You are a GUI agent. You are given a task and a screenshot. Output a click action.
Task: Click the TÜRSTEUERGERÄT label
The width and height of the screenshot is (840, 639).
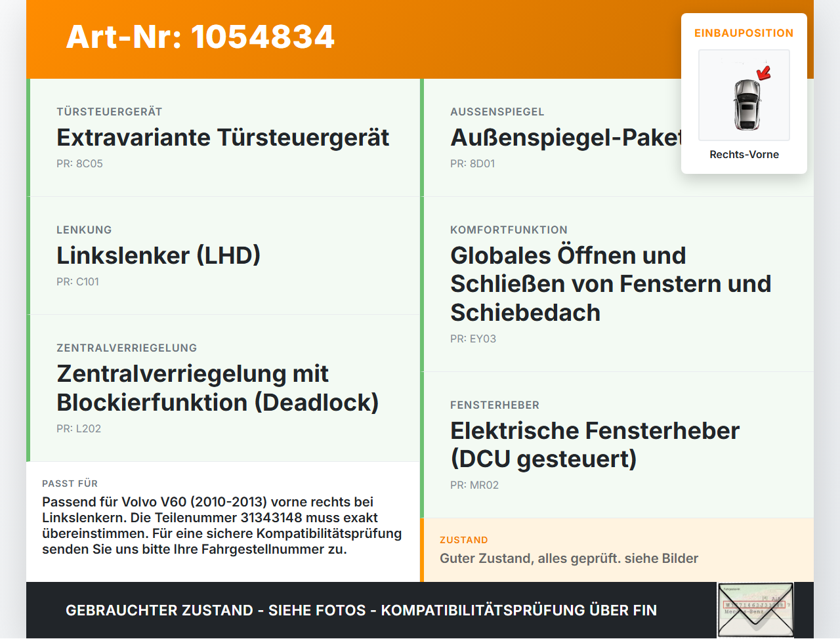click(x=109, y=112)
